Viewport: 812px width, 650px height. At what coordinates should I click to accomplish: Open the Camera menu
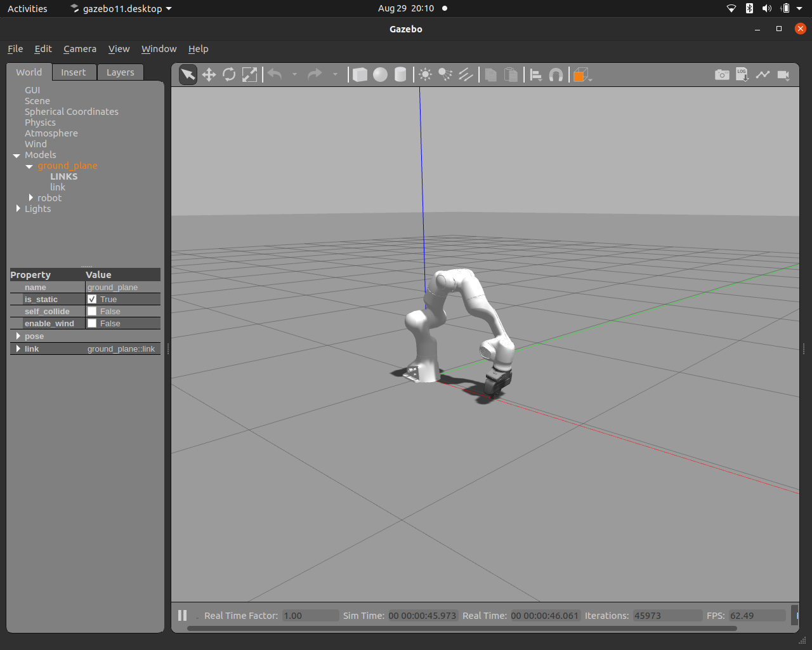click(x=80, y=49)
